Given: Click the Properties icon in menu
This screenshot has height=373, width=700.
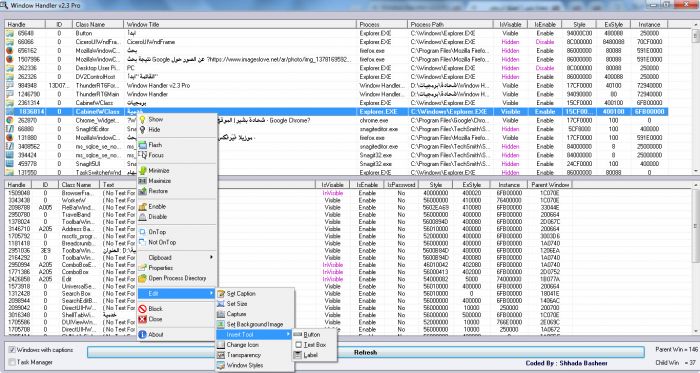Looking at the screenshot, I should [x=142, y=268].
